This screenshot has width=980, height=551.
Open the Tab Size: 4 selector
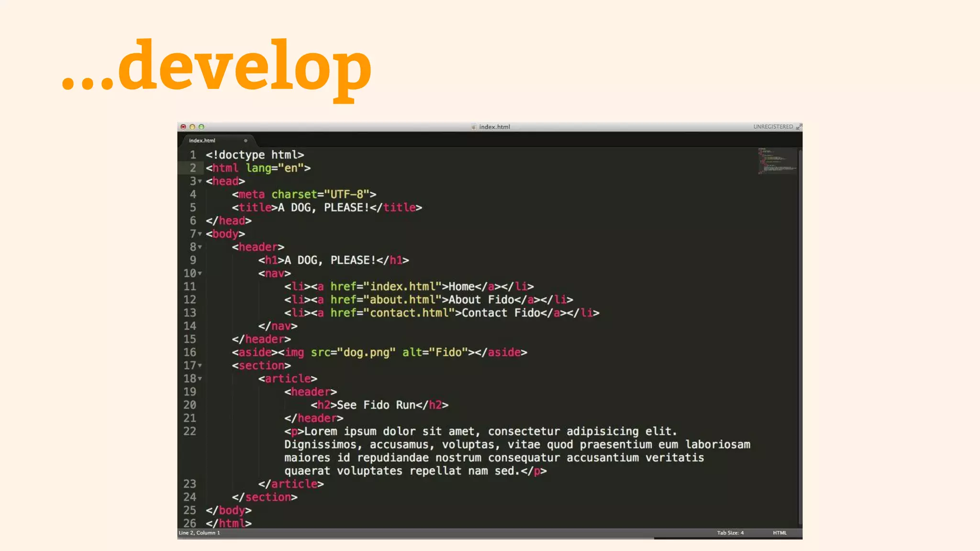pyautogui.click(x=730, y=533)
